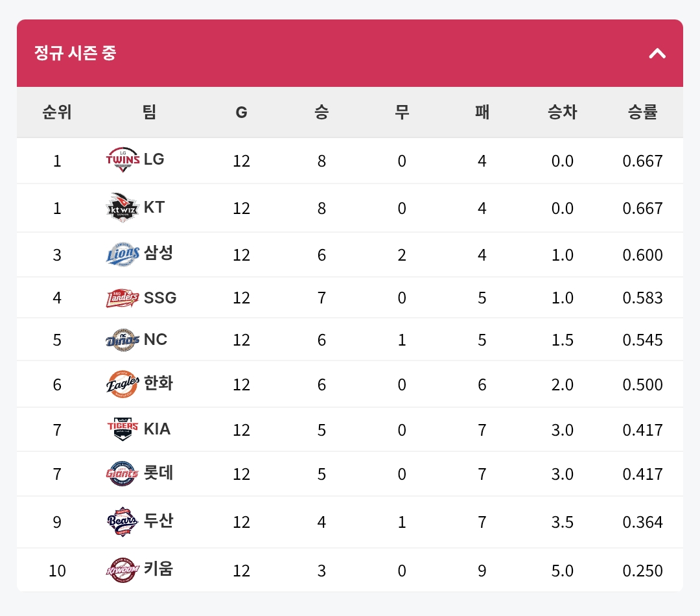Click the Kiwoom Heroes team logo
Screen dimensions: 700x616
click(x=122, y=570)
